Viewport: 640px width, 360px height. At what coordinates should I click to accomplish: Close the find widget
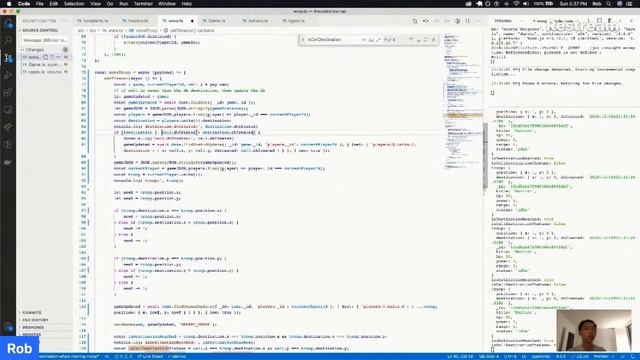(x=434, y=40)
